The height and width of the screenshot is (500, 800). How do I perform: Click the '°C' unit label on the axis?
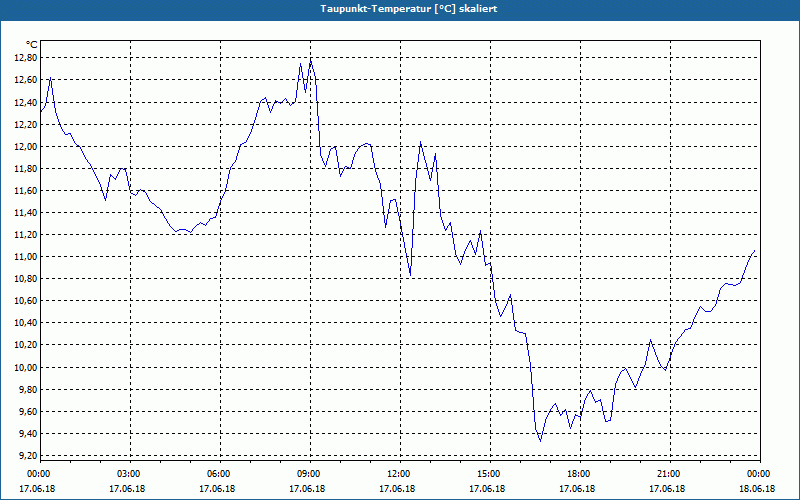[x=31, y=45]
